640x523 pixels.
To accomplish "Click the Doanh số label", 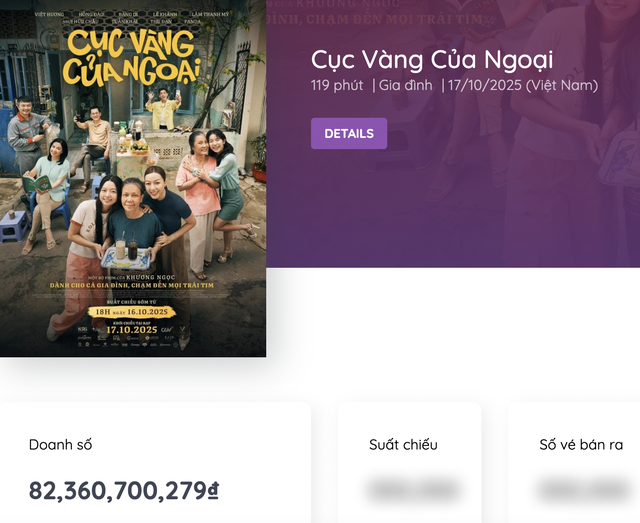I will pos(60,445).
